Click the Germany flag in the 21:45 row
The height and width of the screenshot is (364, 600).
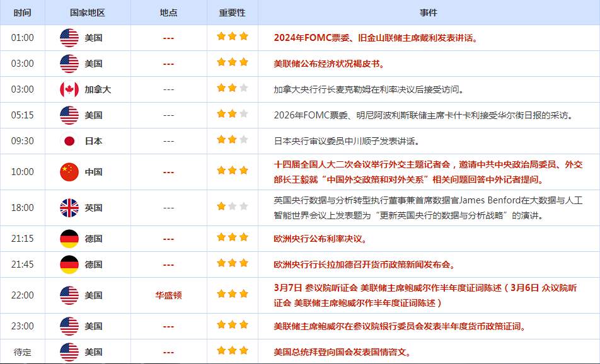tap(69, 264)
